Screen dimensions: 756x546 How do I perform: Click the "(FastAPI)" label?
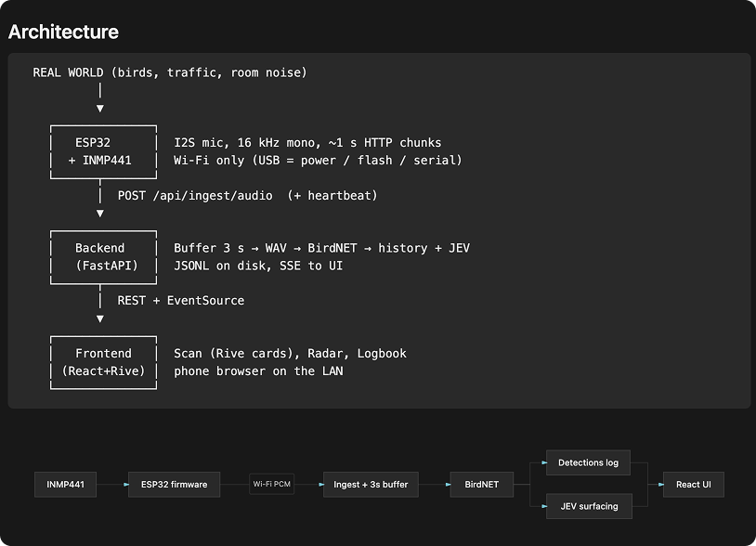[107, 266]
